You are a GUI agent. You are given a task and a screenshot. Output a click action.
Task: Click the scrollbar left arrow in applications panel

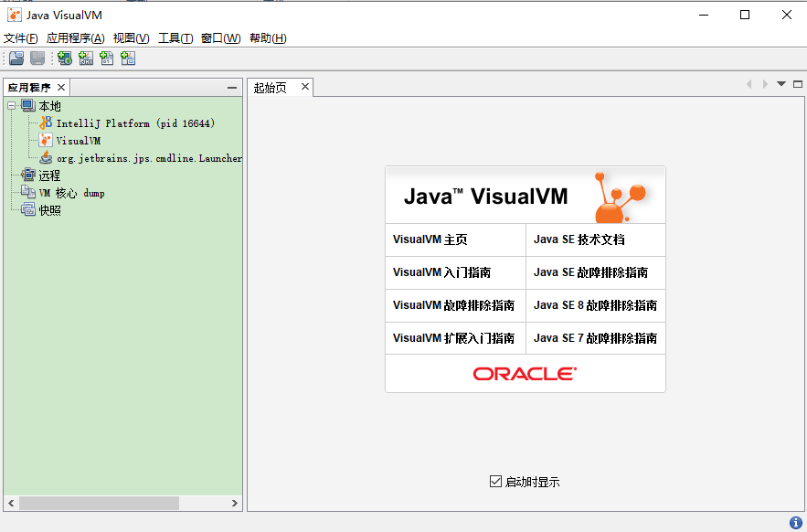11,503
